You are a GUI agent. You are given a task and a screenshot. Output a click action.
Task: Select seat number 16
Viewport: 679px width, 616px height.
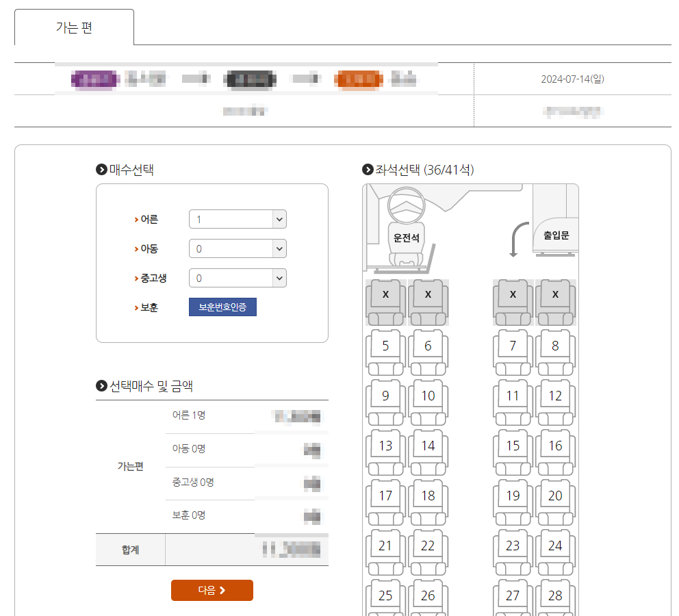[x=555, y=446]
